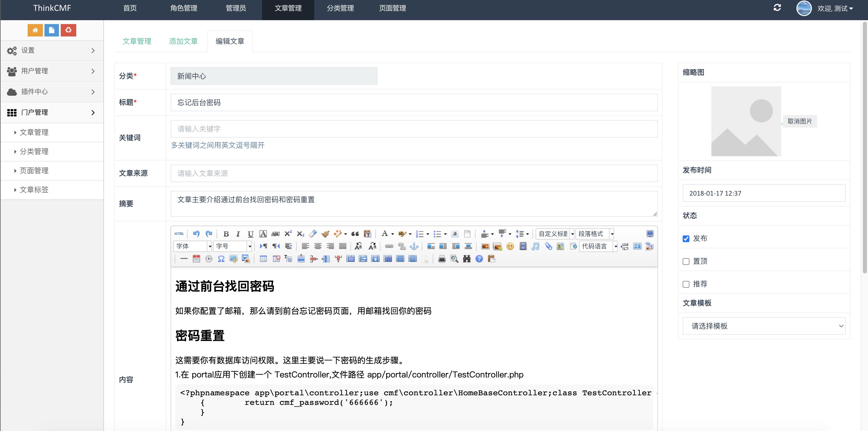The image size is (868, 431).
Task: Switch editor to HTML source mode
Action: coord(179,234)
